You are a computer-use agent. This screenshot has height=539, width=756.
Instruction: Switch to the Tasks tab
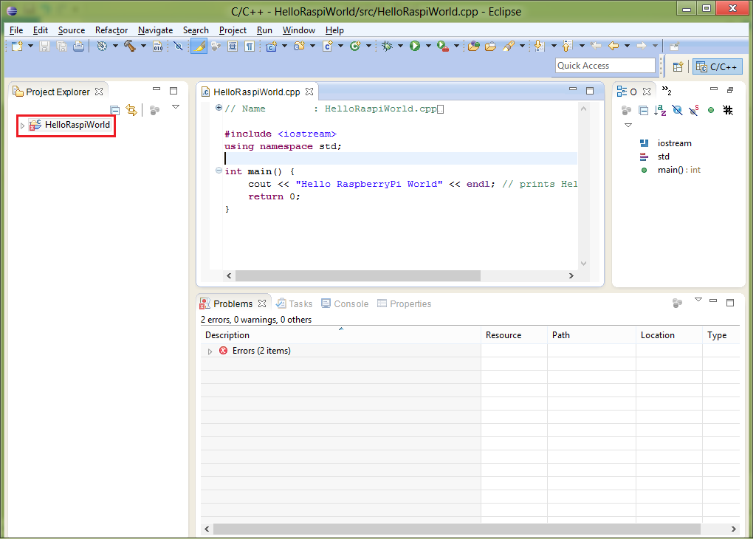(294, 303)
